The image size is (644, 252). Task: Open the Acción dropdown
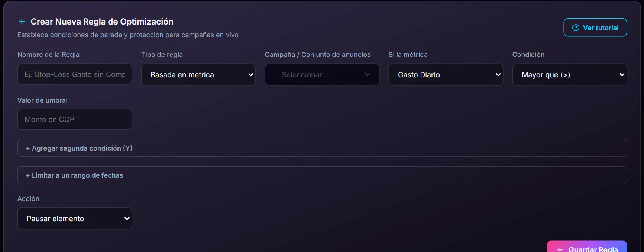(x=75, y=219)
